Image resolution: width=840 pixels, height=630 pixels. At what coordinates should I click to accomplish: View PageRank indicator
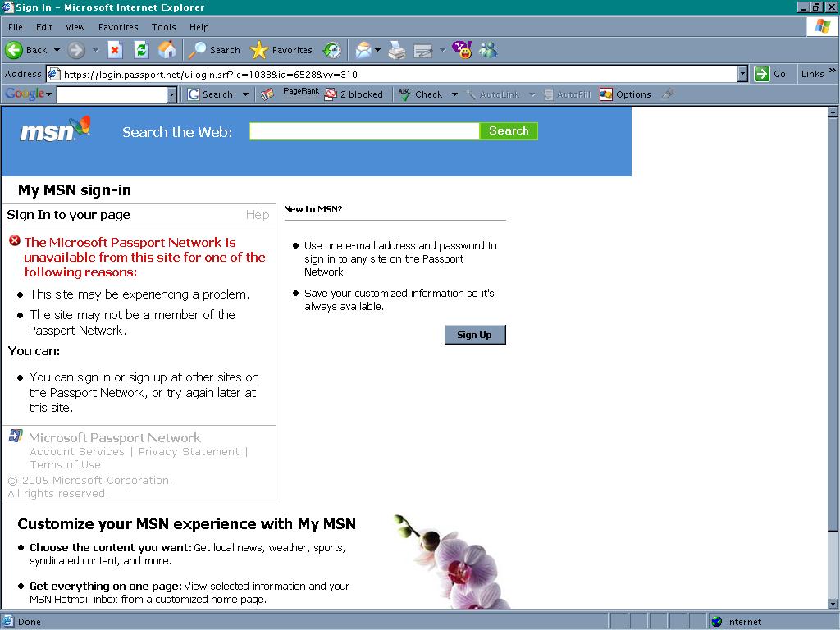click(301, 92)
